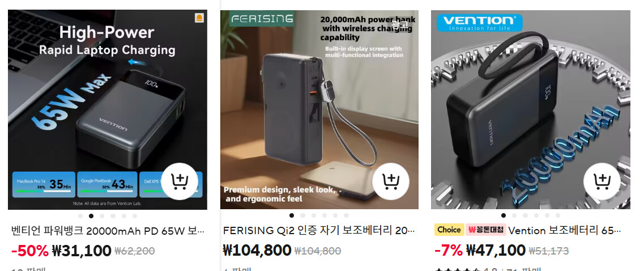
Task: Click the orange store badge on first image
Action: [x=199, y=18]
